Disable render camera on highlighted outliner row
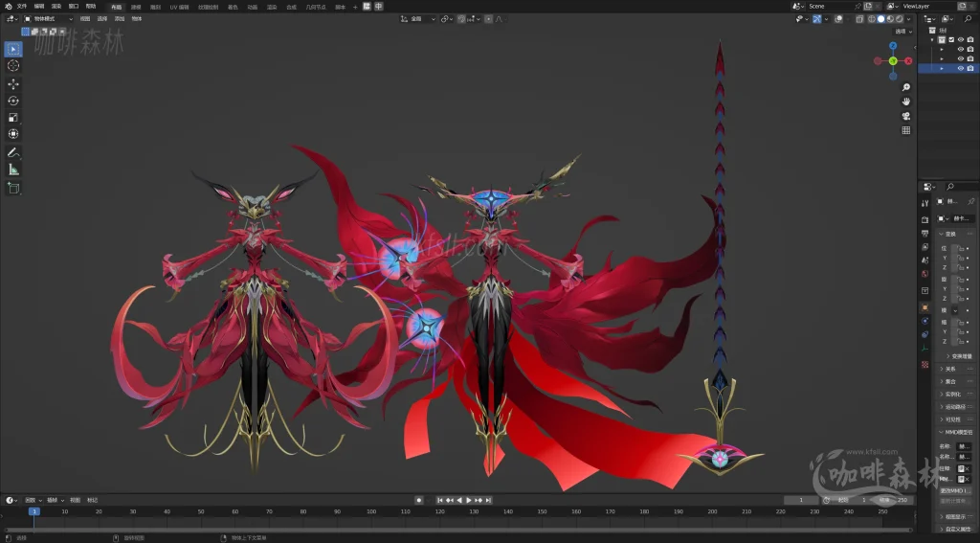Image resolution: width=980 pixels, height=543 pixels. click(970, 68)
